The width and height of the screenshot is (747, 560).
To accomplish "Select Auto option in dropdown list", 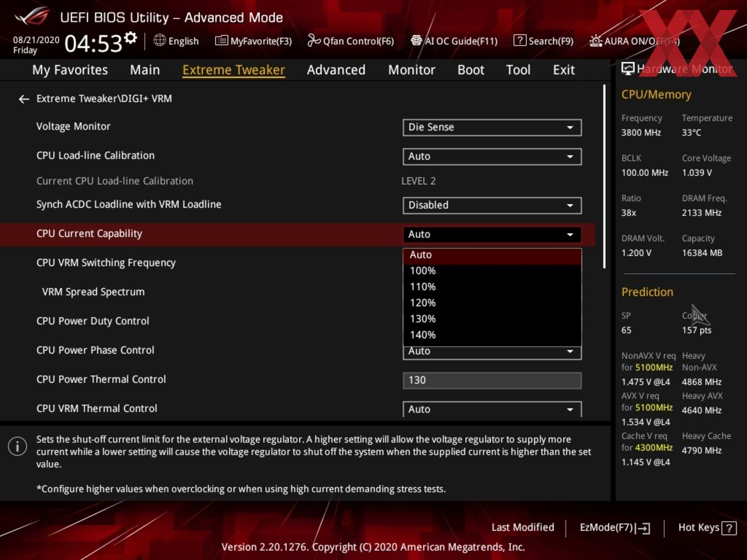I will point(492,255).
